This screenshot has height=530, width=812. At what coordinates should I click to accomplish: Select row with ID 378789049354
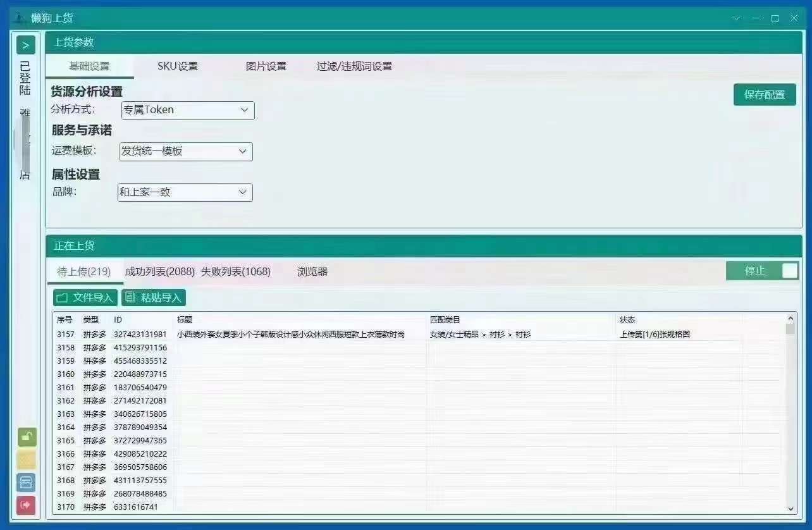420,427
